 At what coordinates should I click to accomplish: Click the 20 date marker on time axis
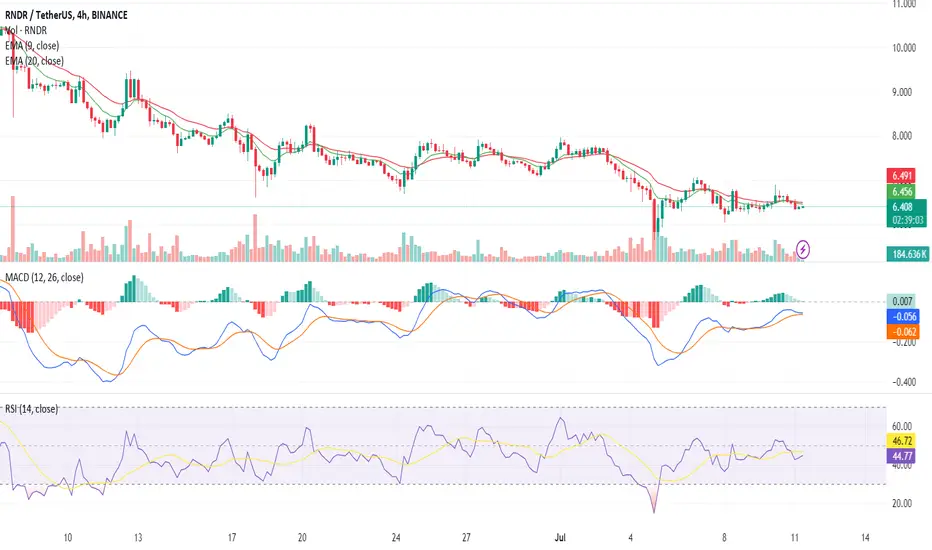tap(302, 538)
